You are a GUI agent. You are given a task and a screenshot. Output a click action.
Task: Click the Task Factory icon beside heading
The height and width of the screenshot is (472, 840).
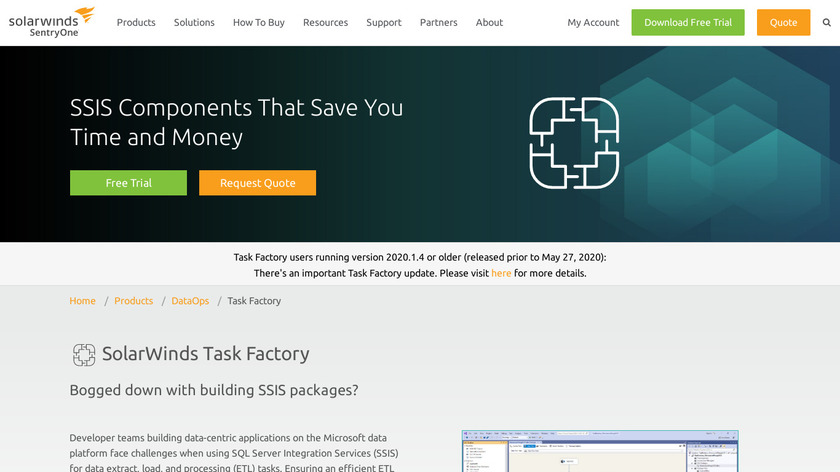point(84,355)
